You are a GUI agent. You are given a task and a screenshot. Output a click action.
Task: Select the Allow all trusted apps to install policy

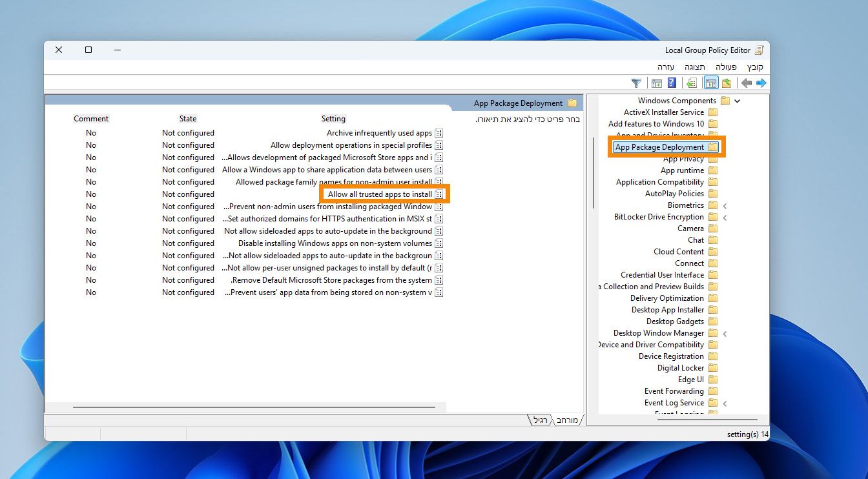pyautogui.click(x=380, y=194)
